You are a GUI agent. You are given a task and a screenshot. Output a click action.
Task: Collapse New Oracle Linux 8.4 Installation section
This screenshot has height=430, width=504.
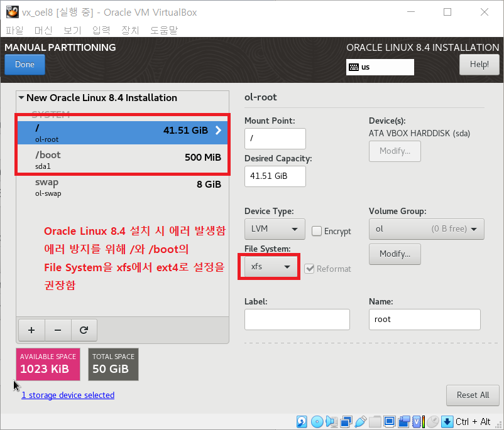point(21,97)
